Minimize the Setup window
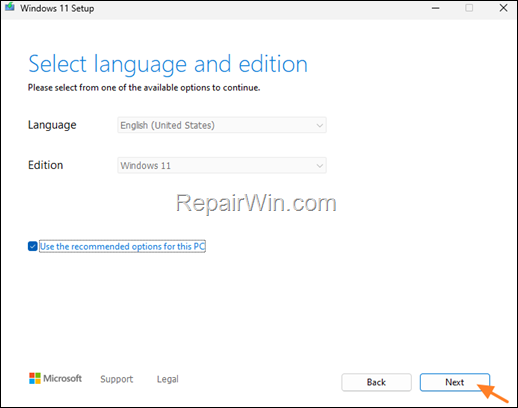The width and height of the screenshot is (518, 408). pyautogui.click(x=435, y=8)
